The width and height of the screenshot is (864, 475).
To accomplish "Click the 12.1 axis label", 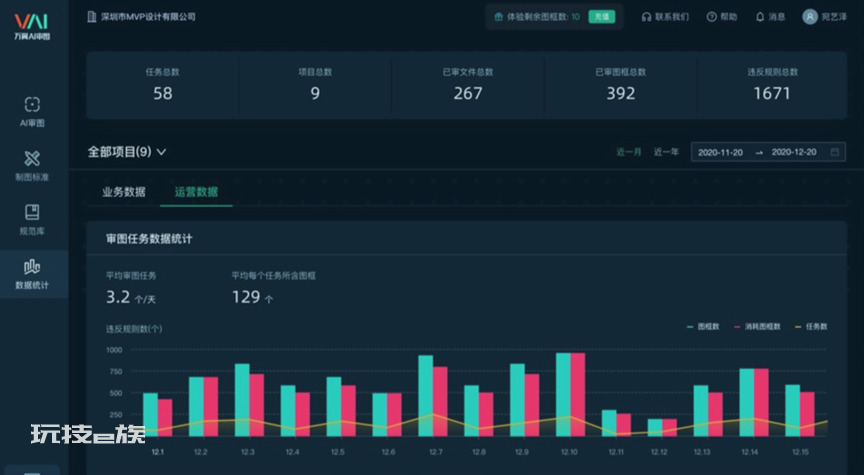I will (158, 452).
